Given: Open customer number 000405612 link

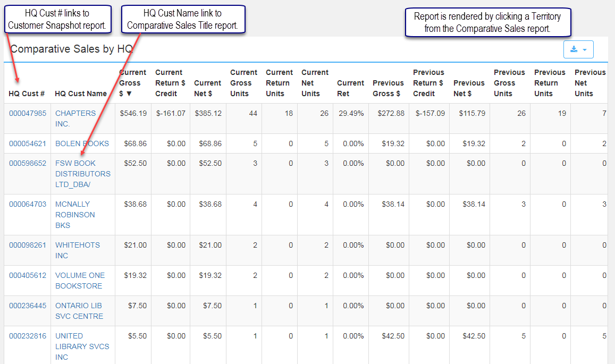Looking at the screenshot, I should [x=28, y=275].
